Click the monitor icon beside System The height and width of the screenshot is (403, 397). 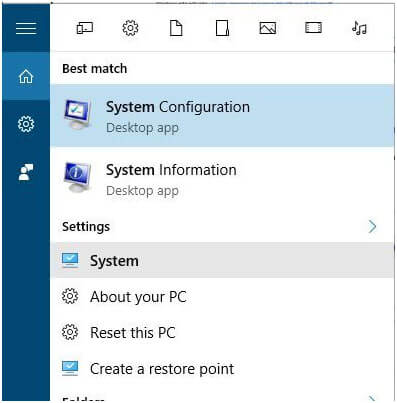(x=70, y=260)
